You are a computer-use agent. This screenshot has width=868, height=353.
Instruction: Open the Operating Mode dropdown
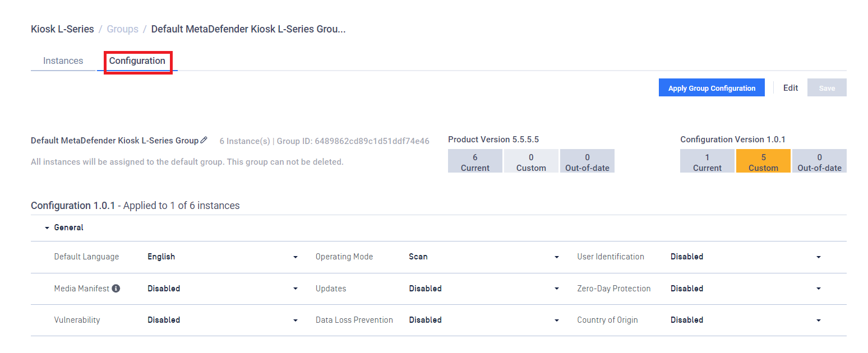click(x=484, y=257)
